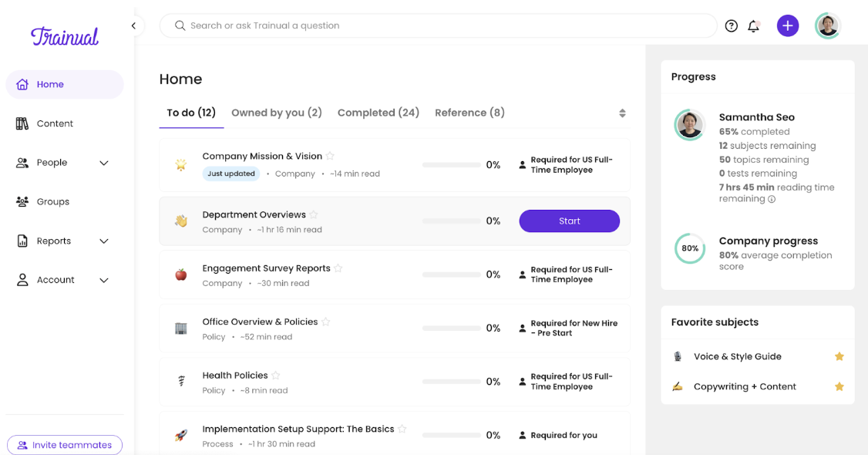Click the search magnifier icon
This screenshot has width=868, height=455.
click(x=180, y=25)
